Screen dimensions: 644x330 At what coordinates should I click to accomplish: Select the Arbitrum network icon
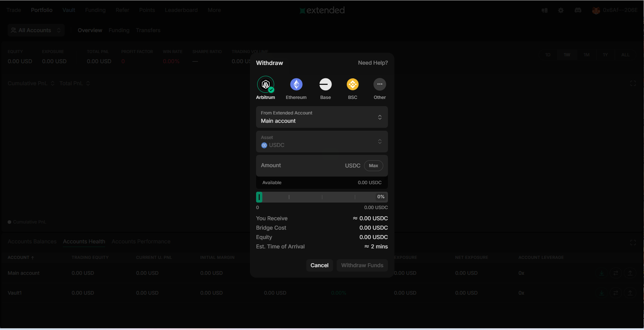point(265,84)
